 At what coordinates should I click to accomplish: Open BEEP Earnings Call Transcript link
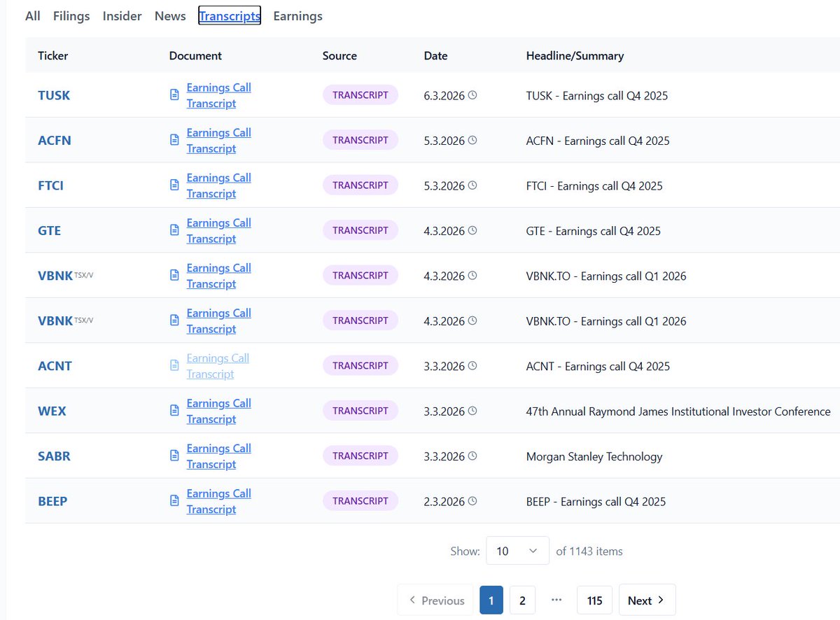coord(218,501)
